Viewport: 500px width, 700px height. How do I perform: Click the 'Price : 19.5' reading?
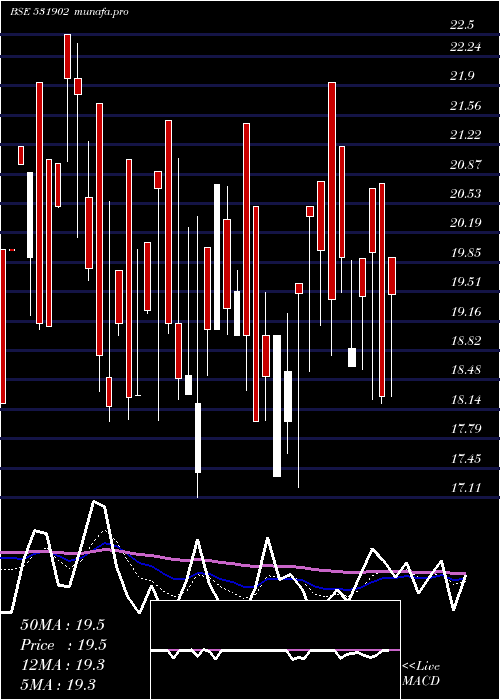(62, 645)
